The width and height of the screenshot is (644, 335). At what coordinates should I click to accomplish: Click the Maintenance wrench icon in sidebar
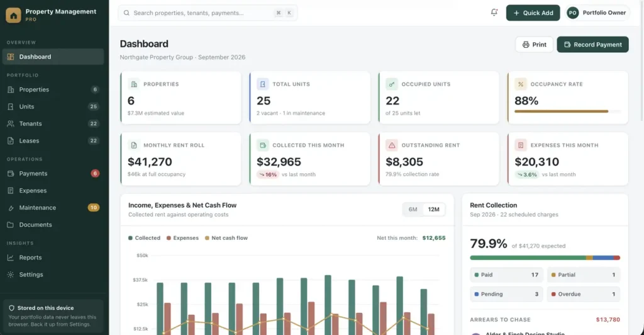pos(11,208)
